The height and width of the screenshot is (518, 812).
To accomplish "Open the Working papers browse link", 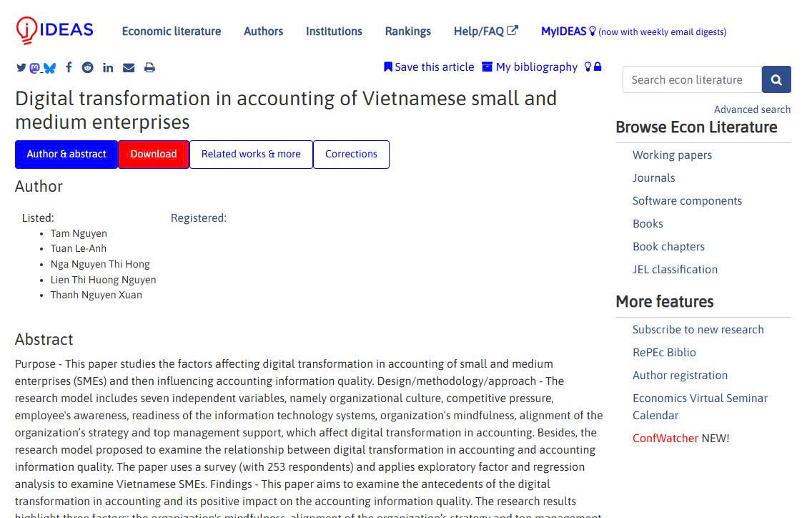I will tap(672, 155).
